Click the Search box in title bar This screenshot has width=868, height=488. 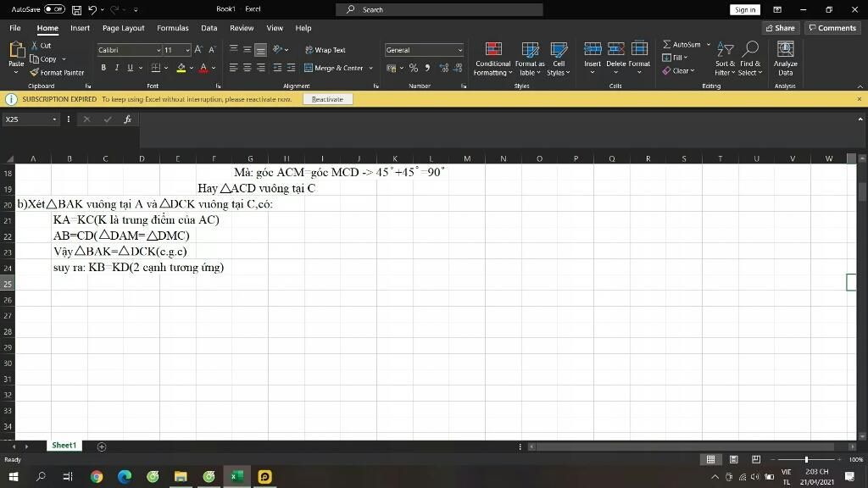pos(440,9)
